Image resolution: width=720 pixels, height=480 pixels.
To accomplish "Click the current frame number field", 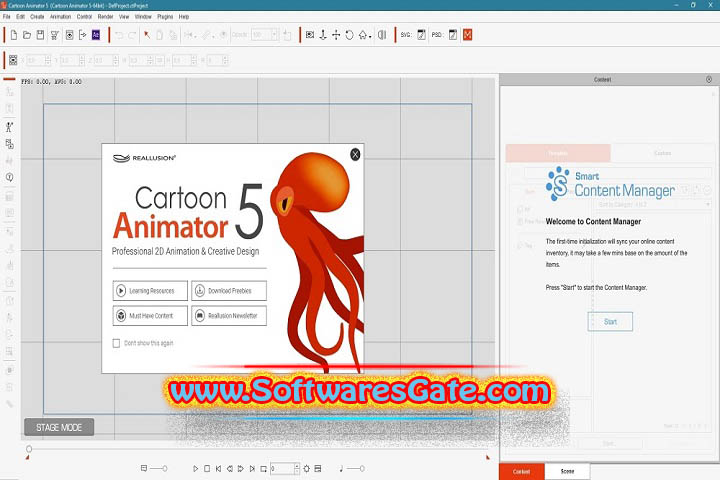I will click(x=281, y=469).
